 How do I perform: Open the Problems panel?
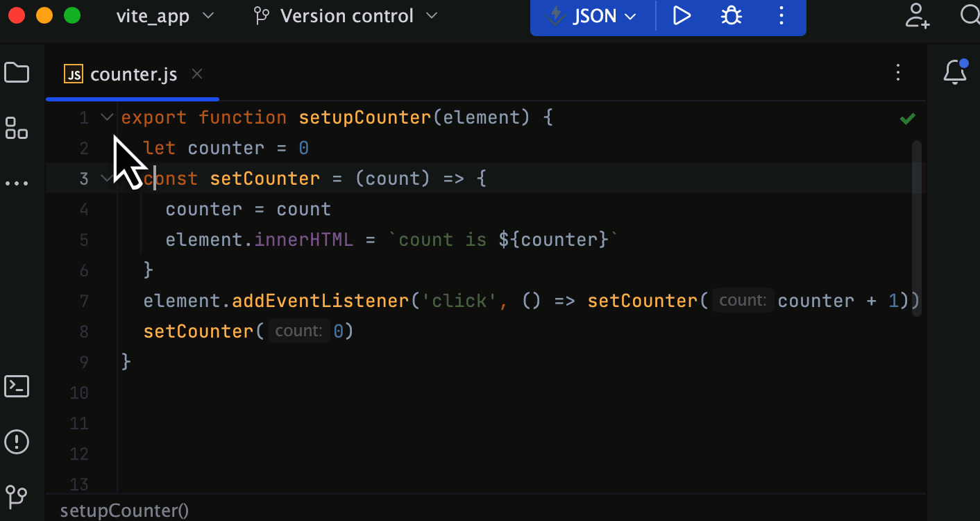(x=17, y=442)
